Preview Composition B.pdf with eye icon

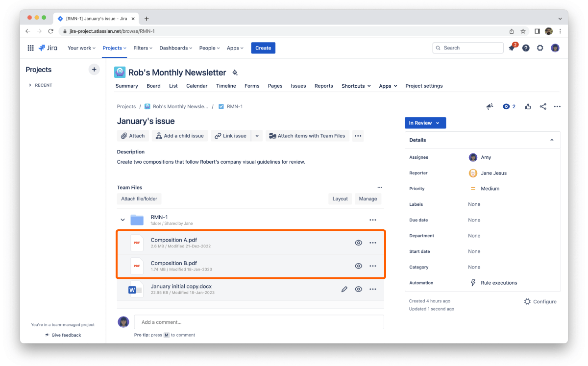(359, 266)
